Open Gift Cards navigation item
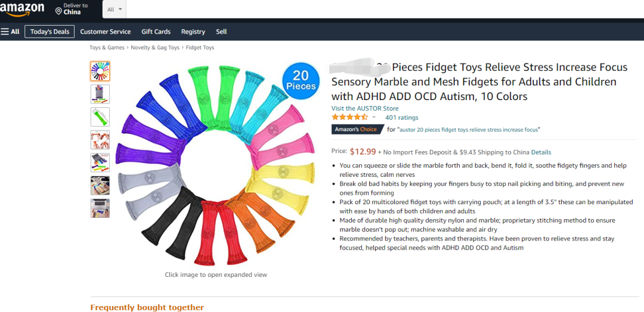The width and height of the screenshot is (644, 312). 156,32
